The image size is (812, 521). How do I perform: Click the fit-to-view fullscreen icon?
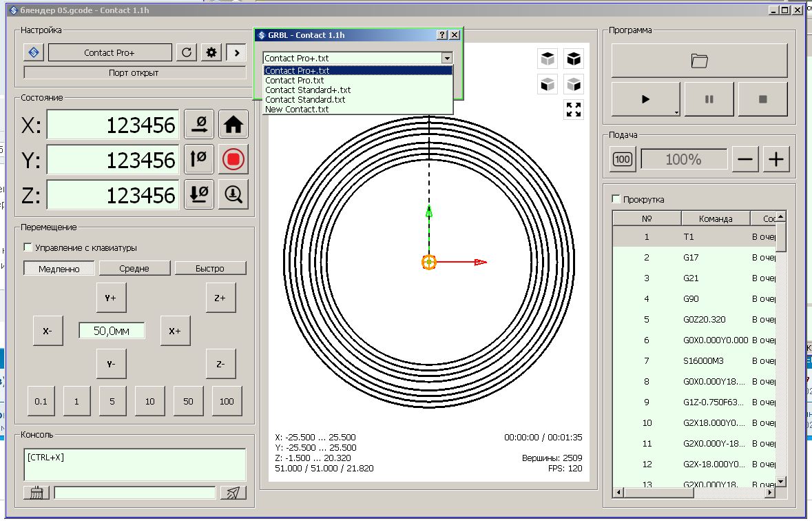[x=573, y=110]
